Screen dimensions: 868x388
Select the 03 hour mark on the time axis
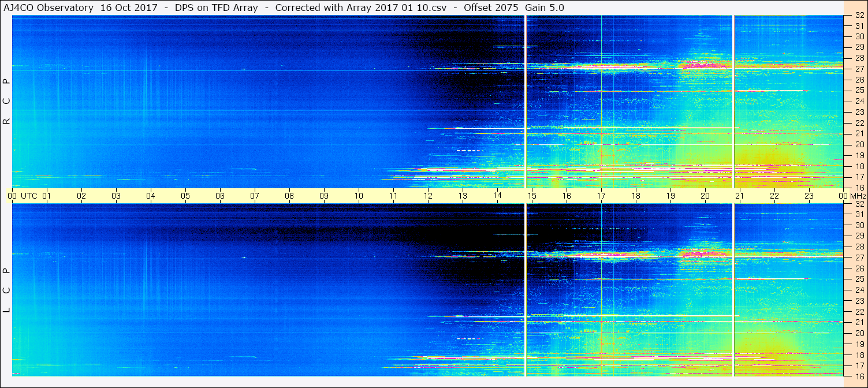tap(116, 196)
